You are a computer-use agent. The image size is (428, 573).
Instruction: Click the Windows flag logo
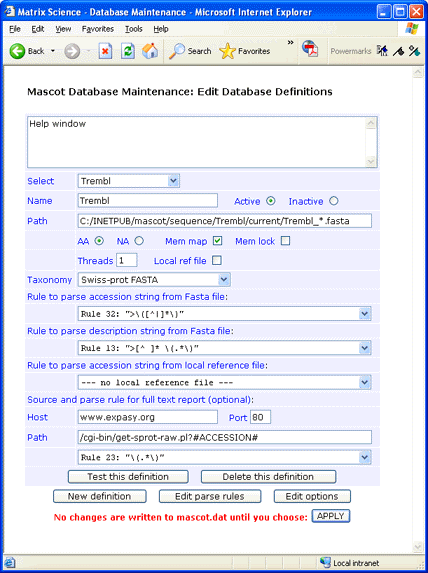tap(412, 29)
